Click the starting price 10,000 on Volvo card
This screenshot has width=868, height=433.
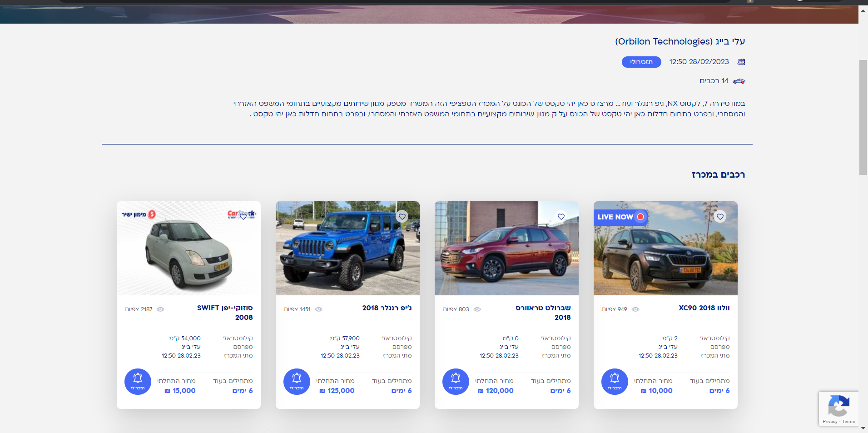[x=657, y=391]
